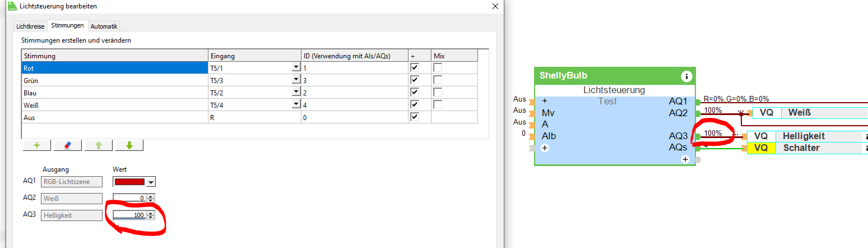Move mood down with green down arrow

[129, 145]
